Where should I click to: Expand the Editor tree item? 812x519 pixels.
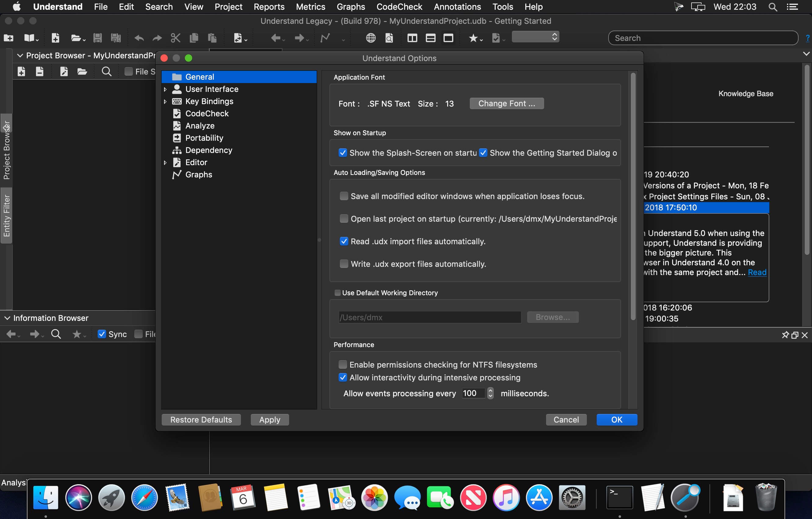165,162
